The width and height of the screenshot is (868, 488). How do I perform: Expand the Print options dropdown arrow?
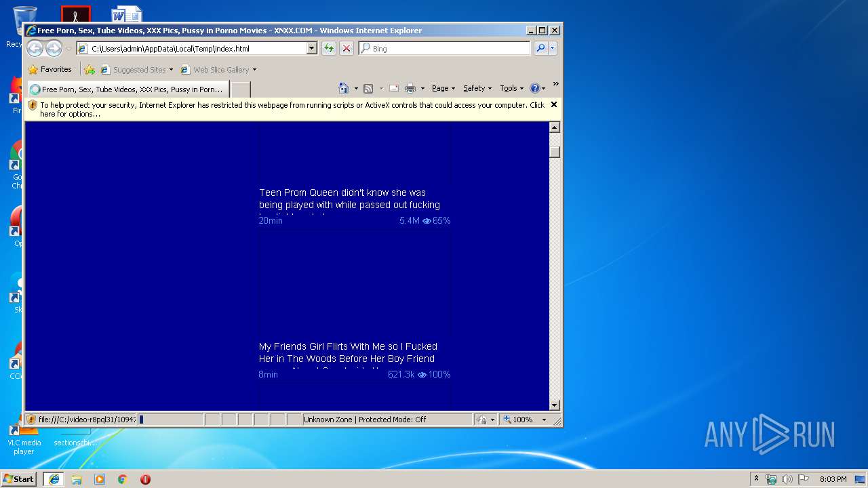click(x=422, y=89)
